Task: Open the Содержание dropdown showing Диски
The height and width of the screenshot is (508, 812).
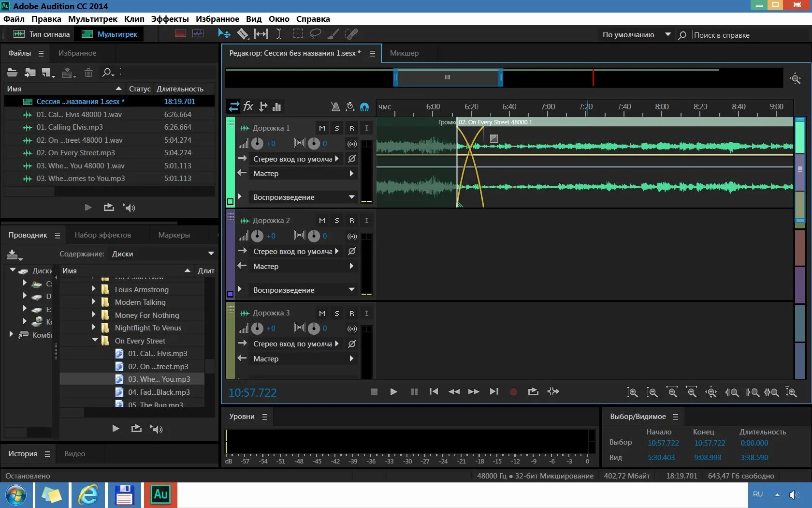Action: pos(163,253)
